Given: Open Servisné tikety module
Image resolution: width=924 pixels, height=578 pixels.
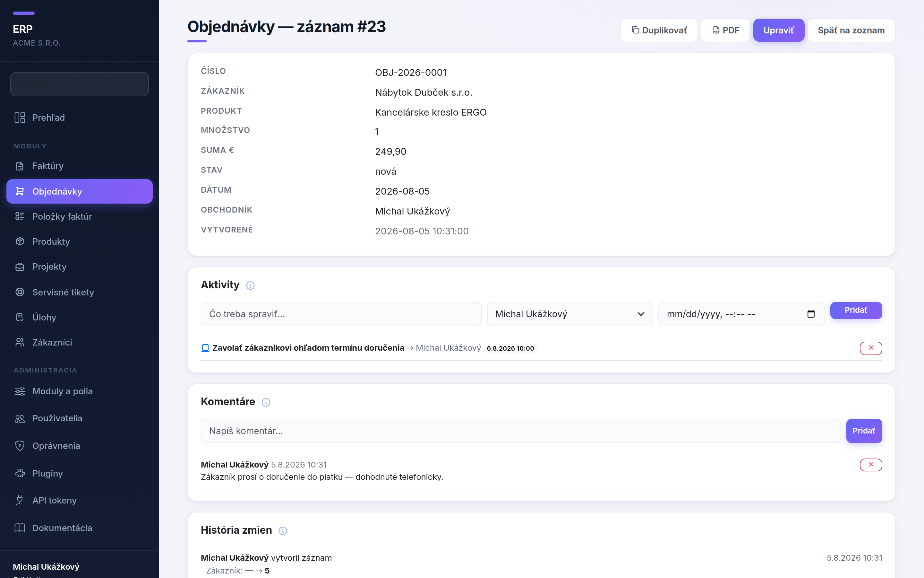Looking at the screenshot, I should pyautogui.click(x=80, y=292).
